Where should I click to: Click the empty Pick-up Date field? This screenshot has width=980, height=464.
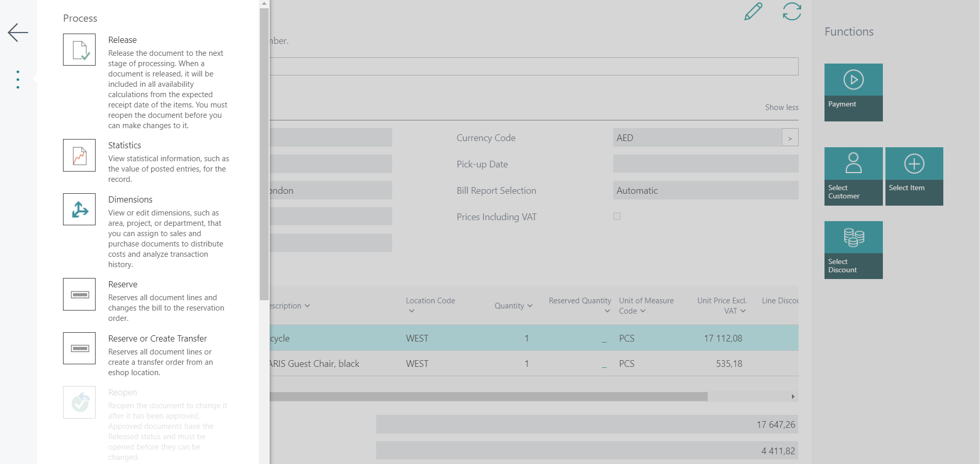tap(706, 164)
